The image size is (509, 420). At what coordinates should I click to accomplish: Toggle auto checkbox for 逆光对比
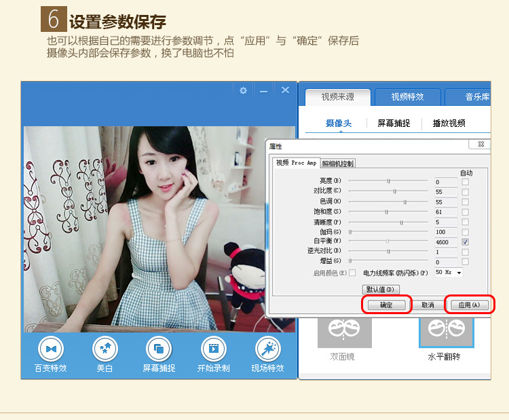[x=465, y=252]
